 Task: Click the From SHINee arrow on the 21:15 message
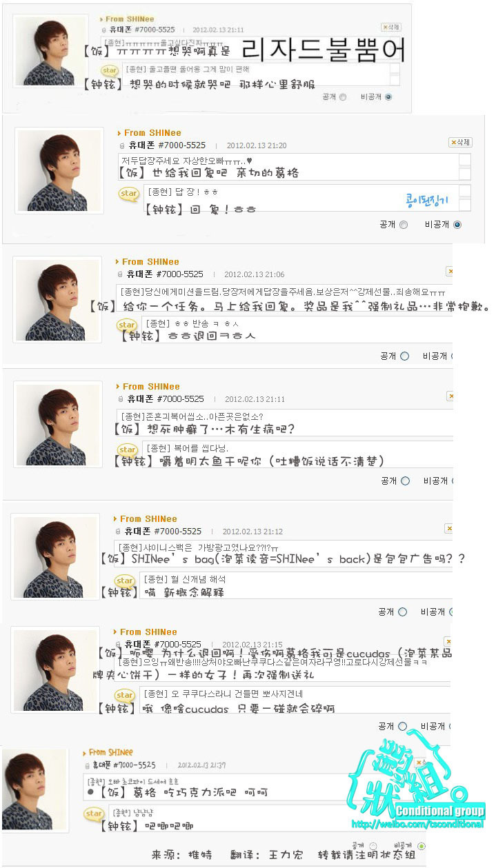[115, 632]
